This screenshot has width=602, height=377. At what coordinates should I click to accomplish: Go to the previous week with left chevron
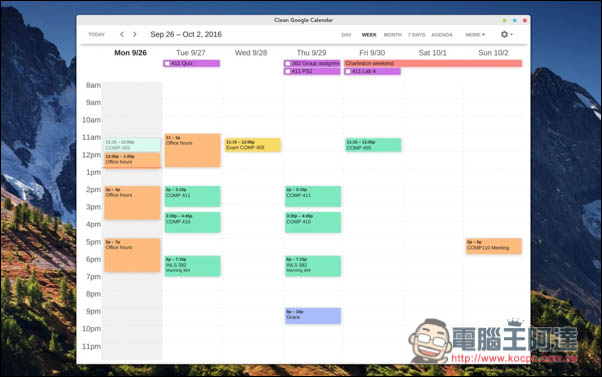coord(122,34)
